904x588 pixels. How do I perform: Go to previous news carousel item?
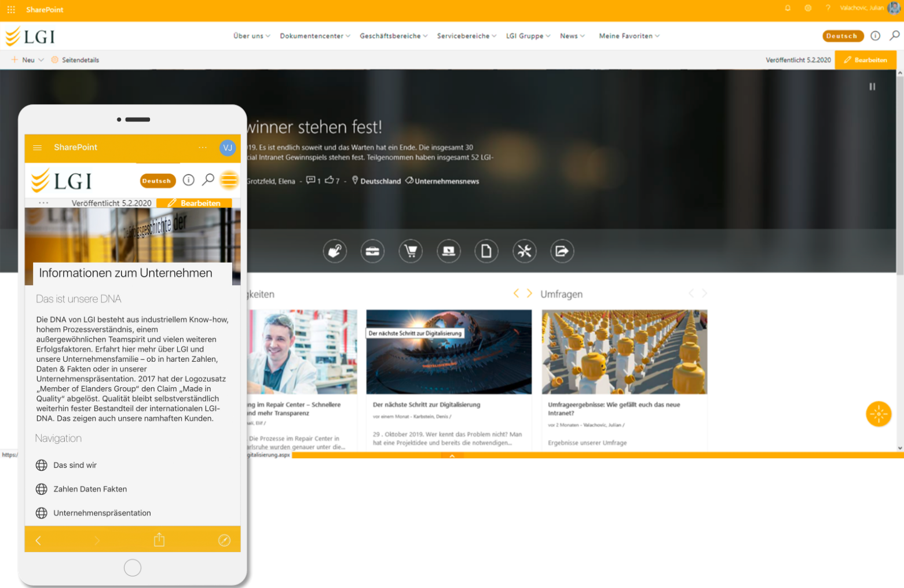[x=516, y=293]
